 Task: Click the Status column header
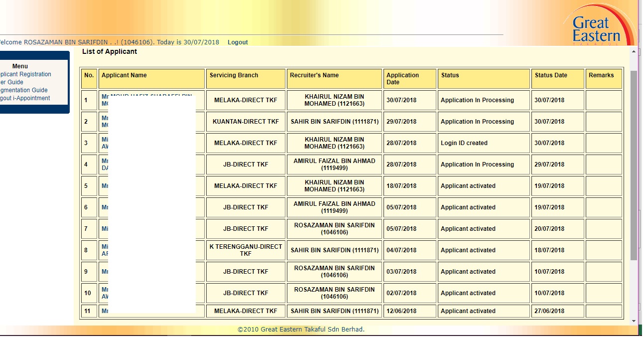450,75
